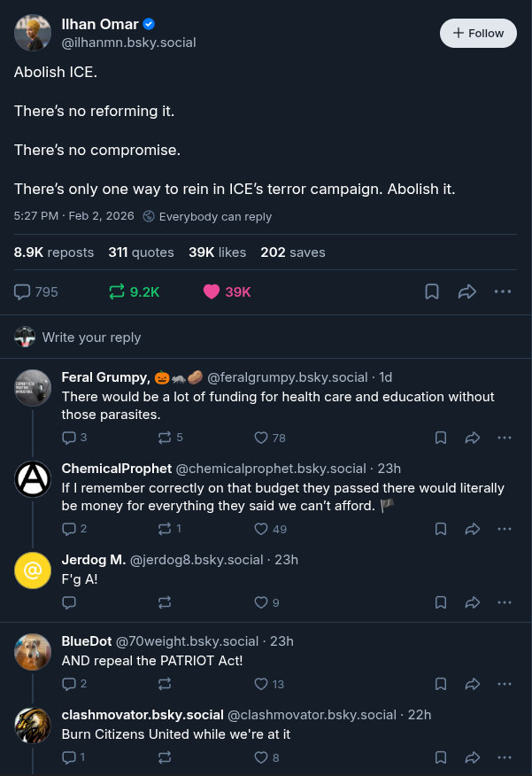Follow Ilhan Omar
The height and width of the screenshot is (776, 532).
[x=478, y=33]
